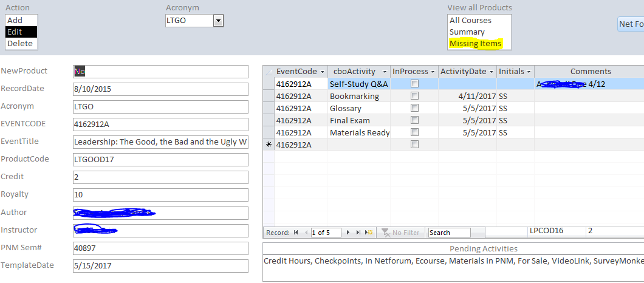This screenshot has height=283, width=644.
Task: Click the Acronym text field LTGO
Action: tap(160, 107)
